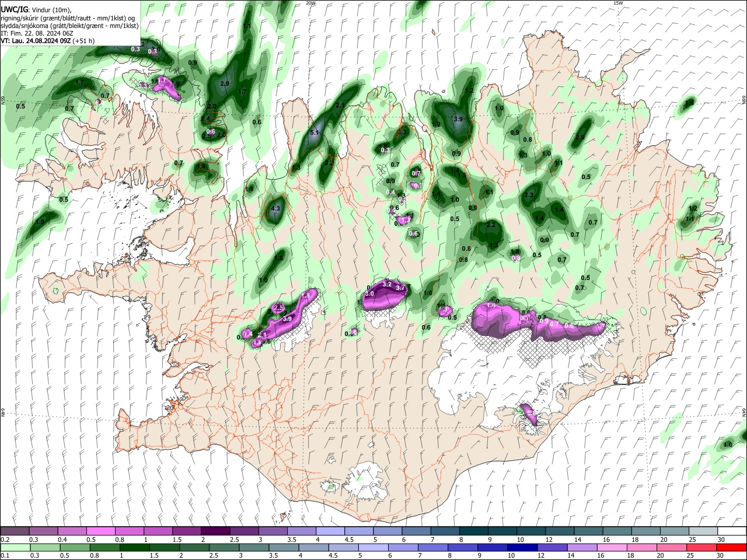
Task: Click the 5.1 precipitation value on the map
Action: coord(315,133)
